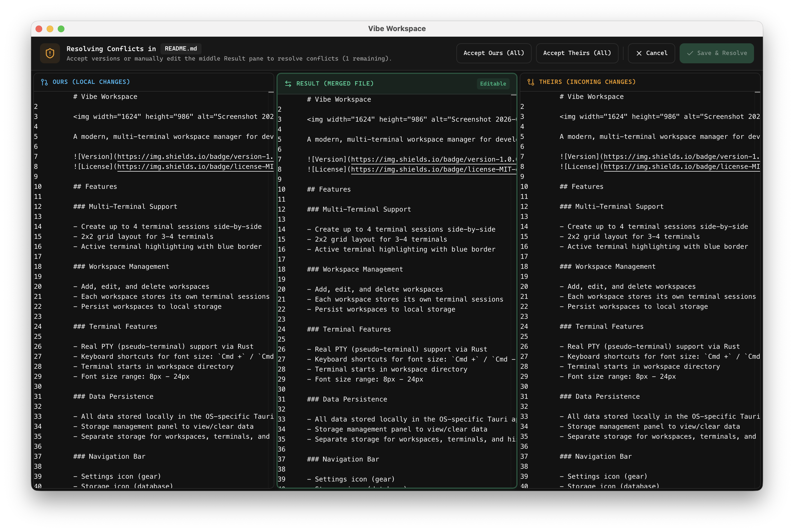Click '### Terminal Features' in Ours pane
Image resolution: width=794 pixels, height=532 pixels.
point(115,327)
